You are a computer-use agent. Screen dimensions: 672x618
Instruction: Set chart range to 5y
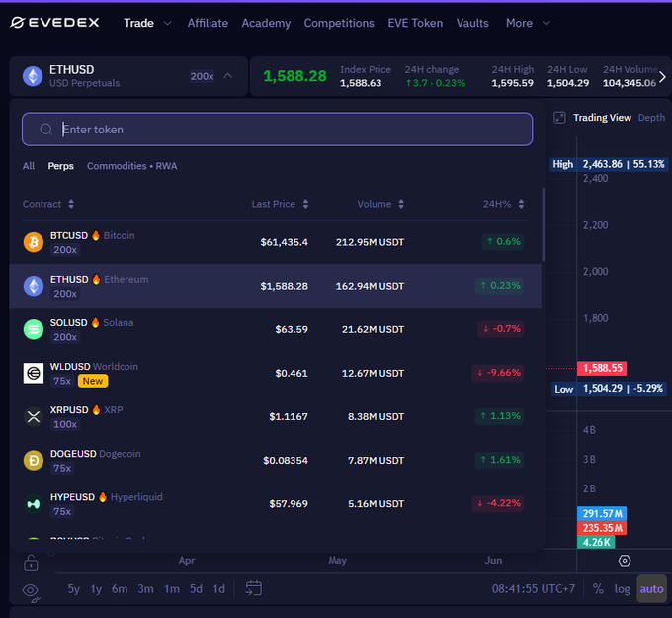point(74,589)
